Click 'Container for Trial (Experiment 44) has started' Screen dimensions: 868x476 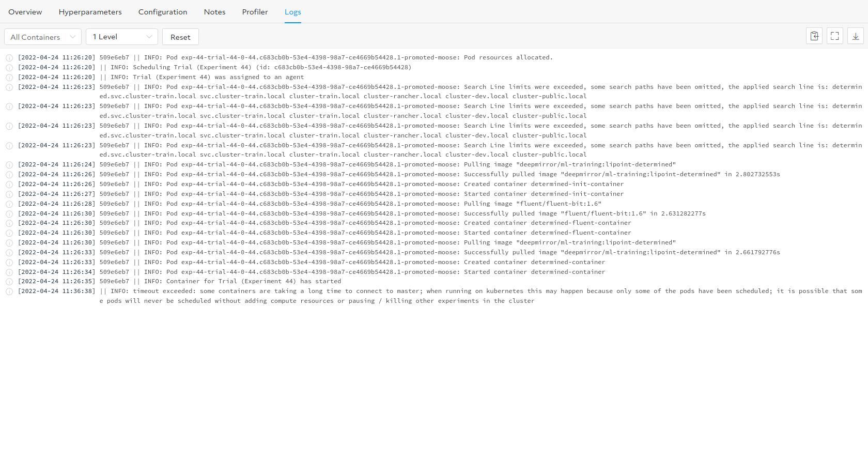tap(254, 281)
